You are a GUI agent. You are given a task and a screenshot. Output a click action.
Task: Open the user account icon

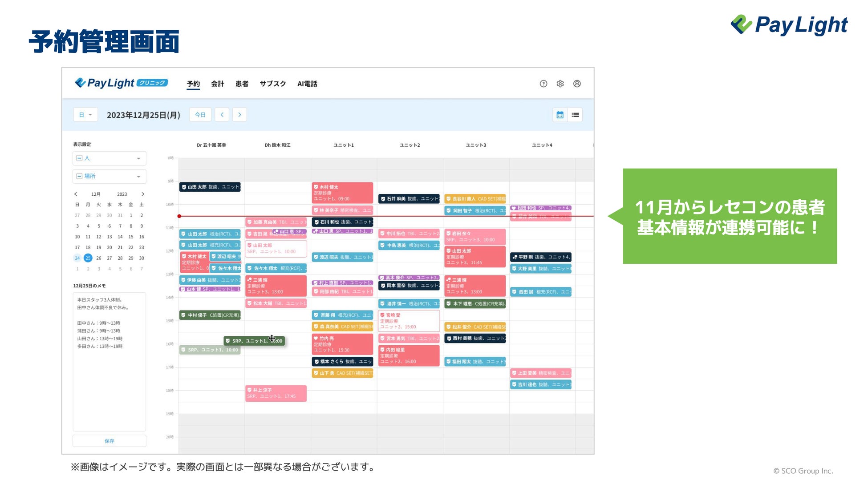coord(577,84)
